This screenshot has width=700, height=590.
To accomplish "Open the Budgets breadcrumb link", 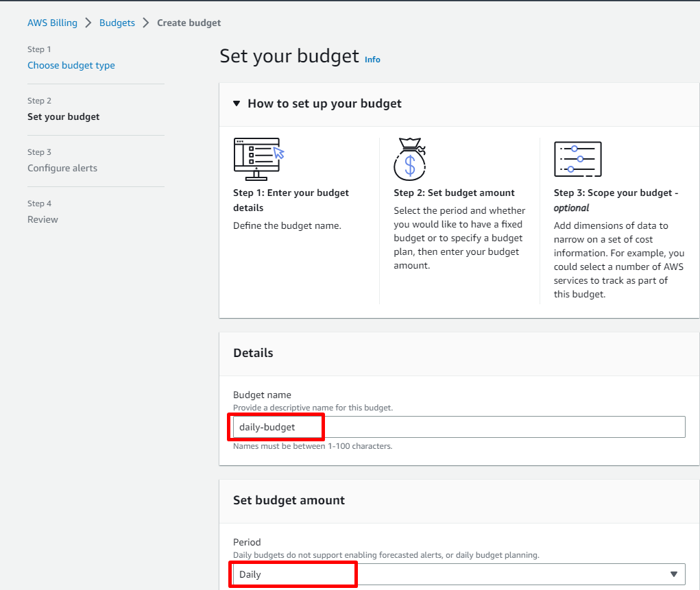I will pos(117,23).
